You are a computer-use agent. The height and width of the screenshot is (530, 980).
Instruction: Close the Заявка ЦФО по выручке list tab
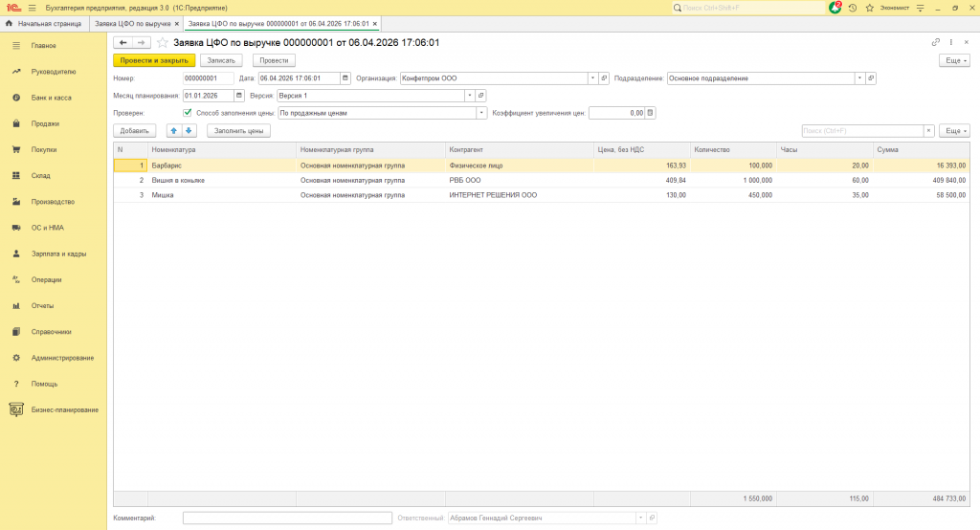pyautogui.click(x=177, y=24)
